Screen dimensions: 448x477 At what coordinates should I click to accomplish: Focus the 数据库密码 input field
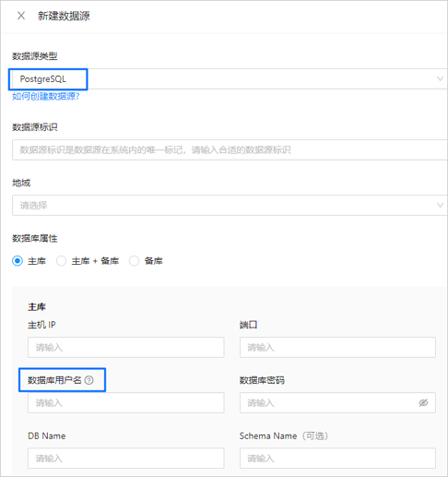pyautogui.click(x=337, y=402)
